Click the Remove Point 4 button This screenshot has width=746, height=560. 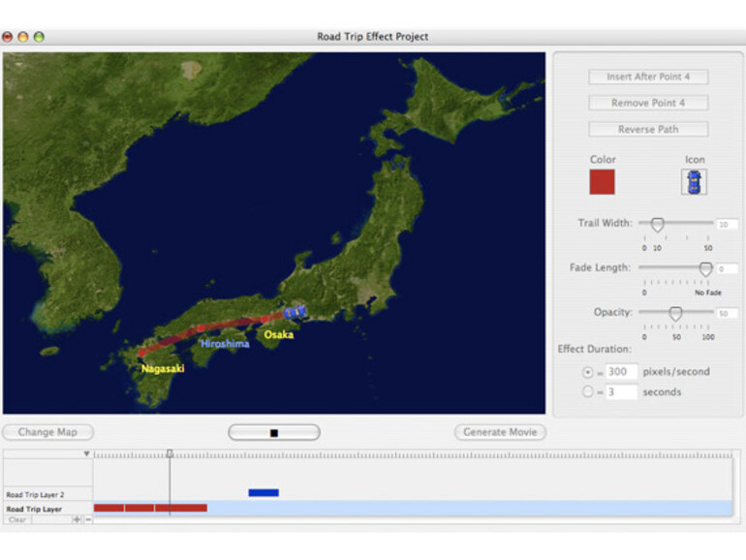coord(648,103)
